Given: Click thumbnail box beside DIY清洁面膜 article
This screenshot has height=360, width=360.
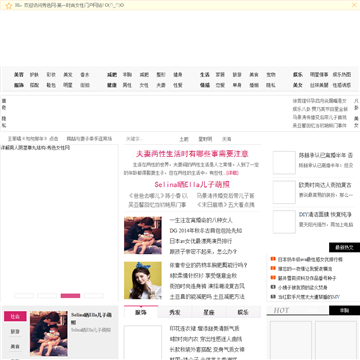Looking at the screenshot, I should pyautogui.click(x=284, y=222).
